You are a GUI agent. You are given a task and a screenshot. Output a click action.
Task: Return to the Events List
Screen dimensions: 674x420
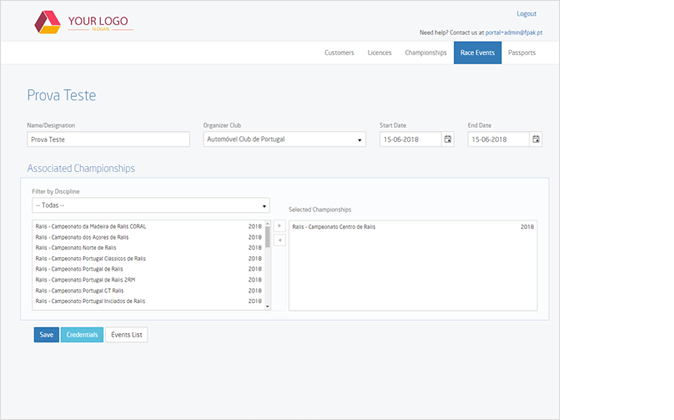pos(126,335)
